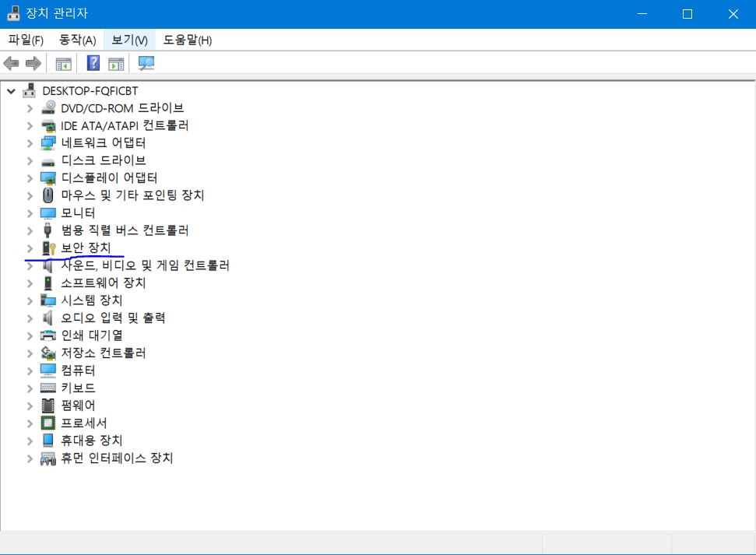Click the USB plug icon for 범용 직렬 버스 컨트롤러

pyautogui.click(x=47, y=230)
